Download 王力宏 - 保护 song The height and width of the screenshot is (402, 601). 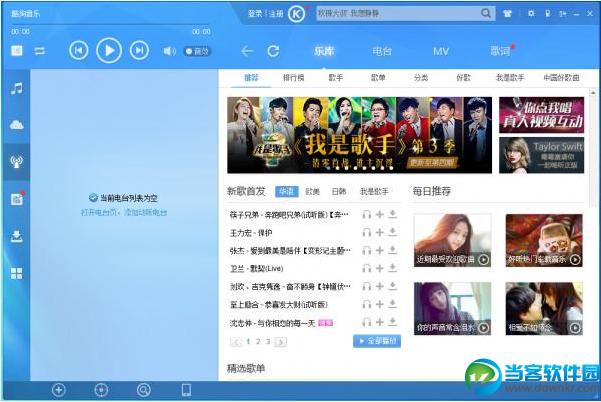click(392, 232)
